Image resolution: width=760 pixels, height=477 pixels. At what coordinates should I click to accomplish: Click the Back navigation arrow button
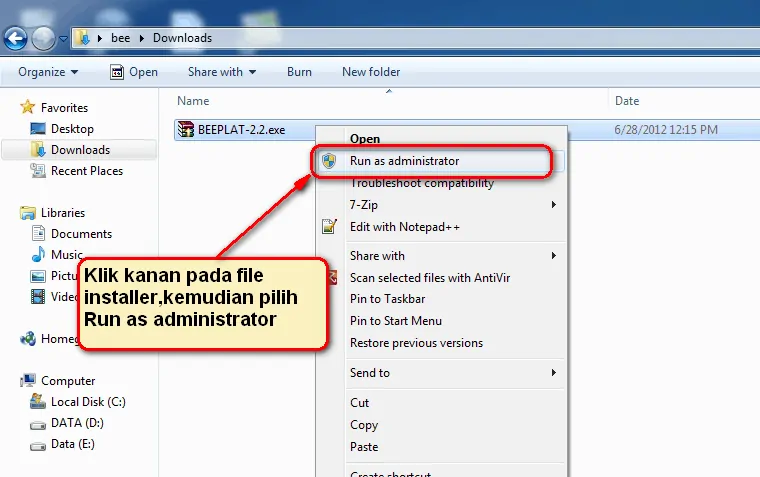[x=16, y=38]
